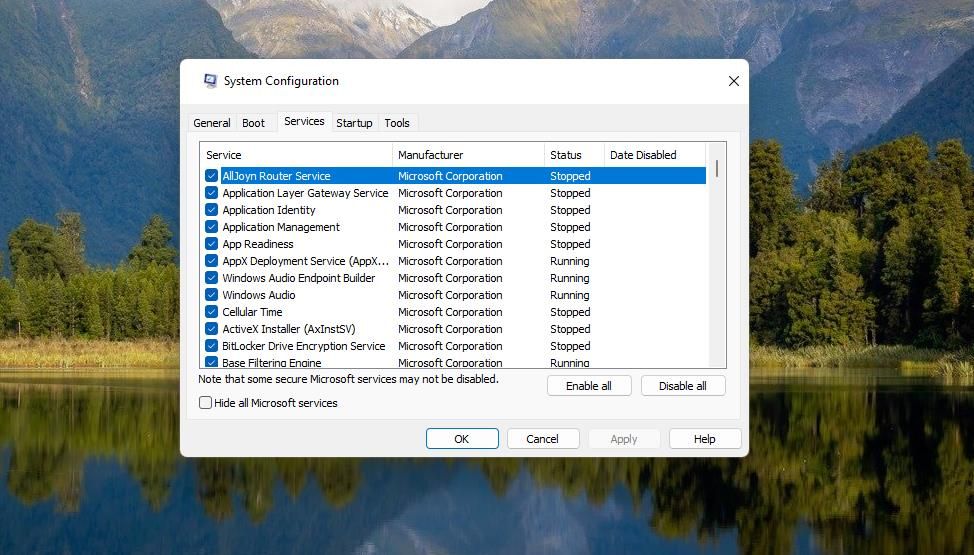Check Hide all Microsoft services
This screenshot has height=555, width=974.
point(206,403)
